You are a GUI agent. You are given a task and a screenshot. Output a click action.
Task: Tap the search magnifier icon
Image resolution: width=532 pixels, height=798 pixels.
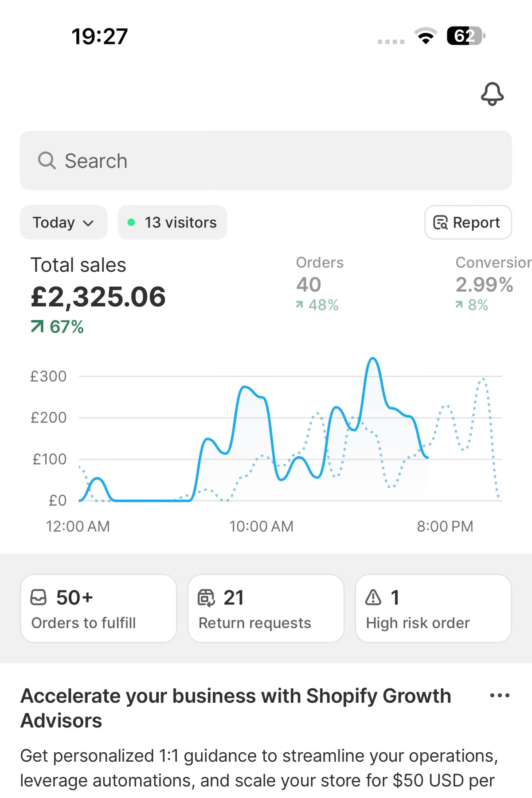click(x=47, y=160)
